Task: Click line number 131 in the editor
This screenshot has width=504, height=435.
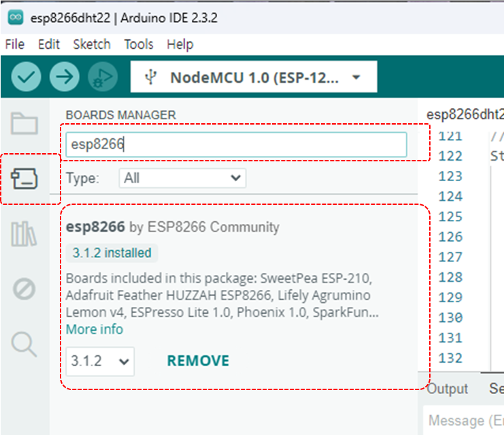Action: pyautogui.click(x=450, y=338)
